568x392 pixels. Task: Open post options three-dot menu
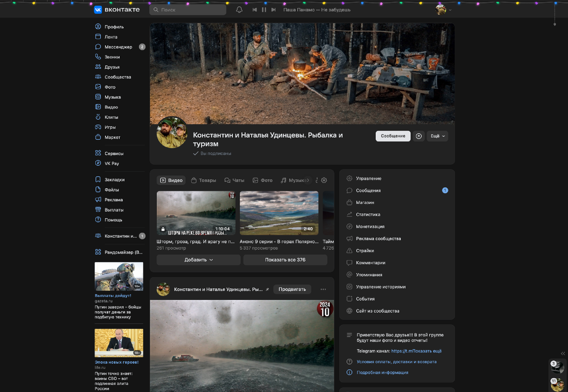323,289
